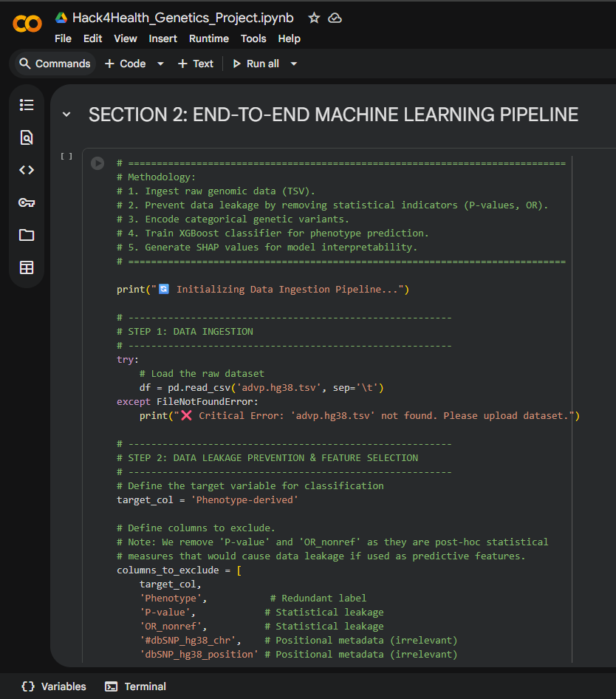Click the 'Prevent data leakage' comment line
Viewport: 616px width, 699px height.
[332, 205]
